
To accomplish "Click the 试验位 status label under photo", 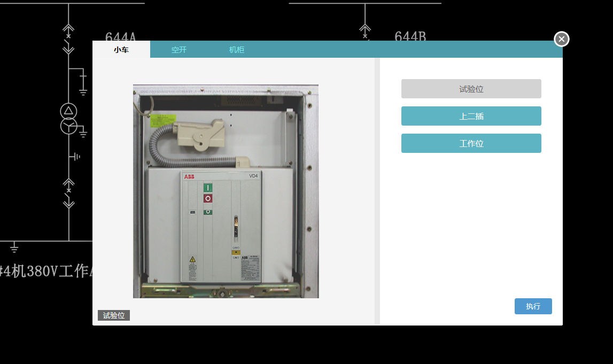I will (x=114, y=315).
